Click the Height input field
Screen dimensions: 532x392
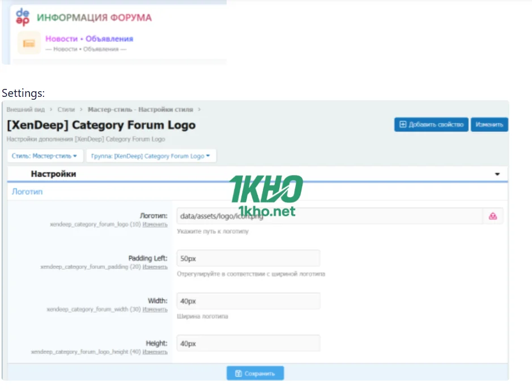tap(248, 343)
